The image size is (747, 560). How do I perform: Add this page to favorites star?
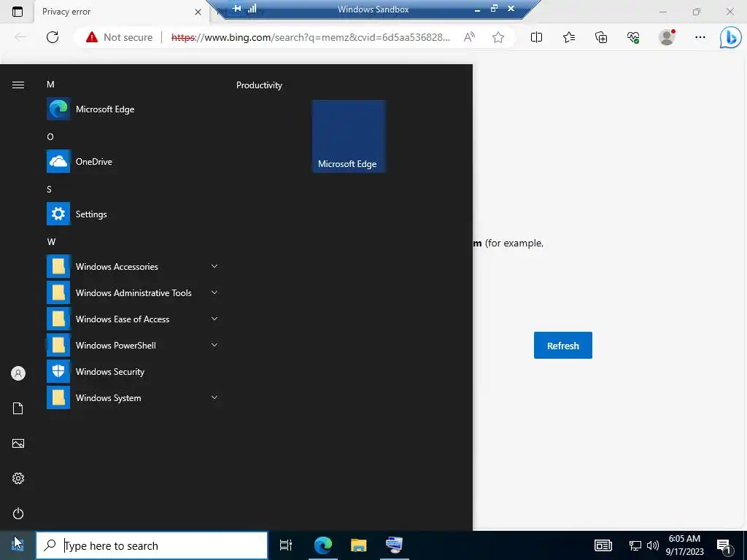pyautogui.click(x=498, y=37)
